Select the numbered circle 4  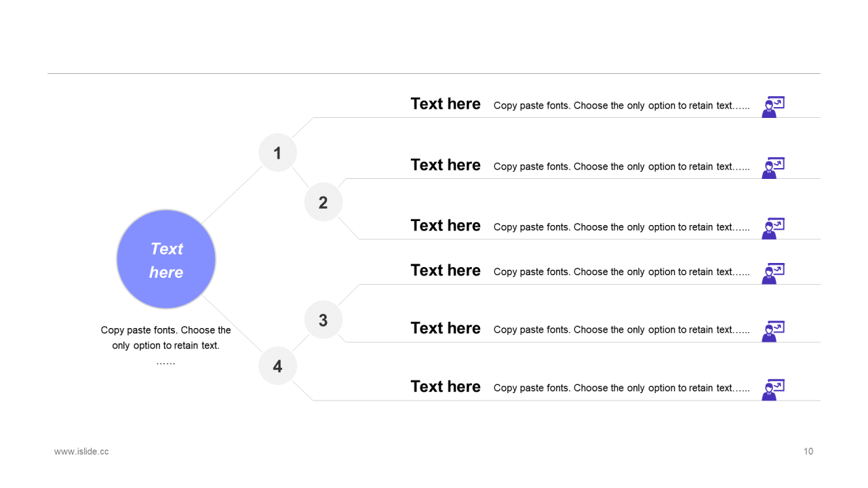[x=277, y=366]
